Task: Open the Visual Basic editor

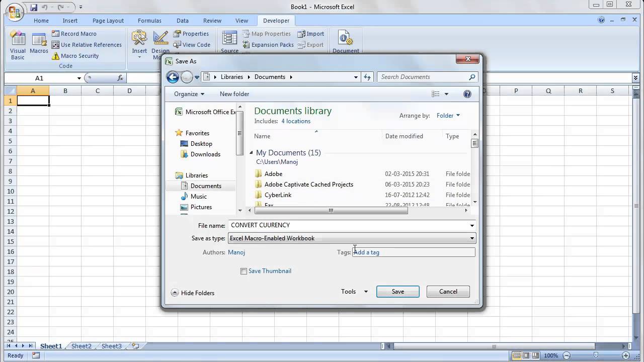Action: coord(18,46)
